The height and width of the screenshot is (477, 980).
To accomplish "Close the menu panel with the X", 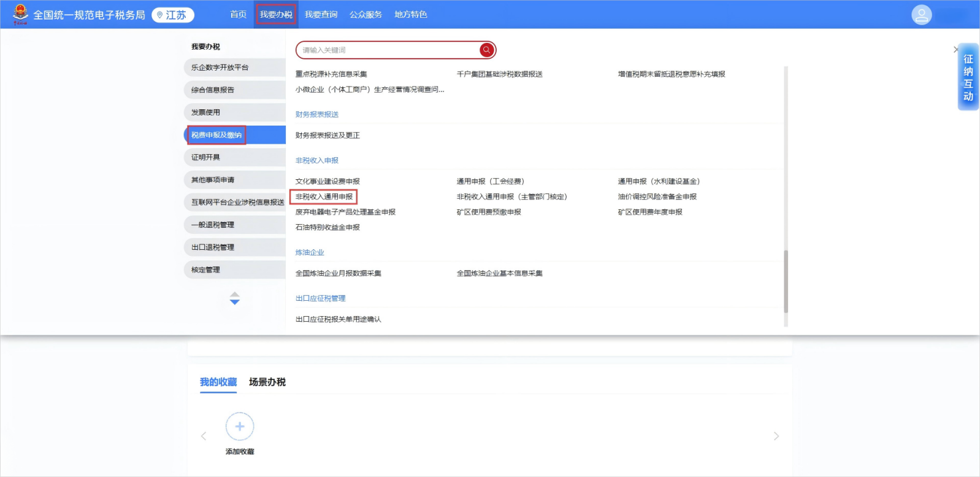I will [955, 49].
